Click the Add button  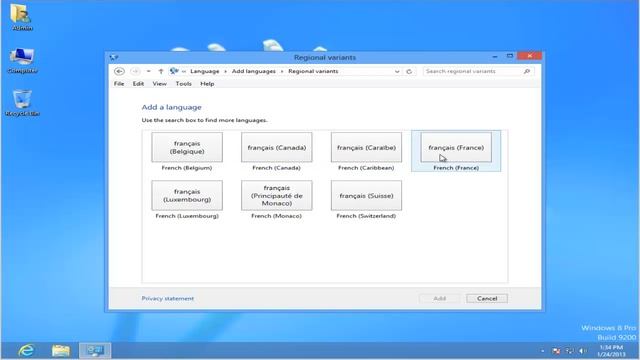440,298
